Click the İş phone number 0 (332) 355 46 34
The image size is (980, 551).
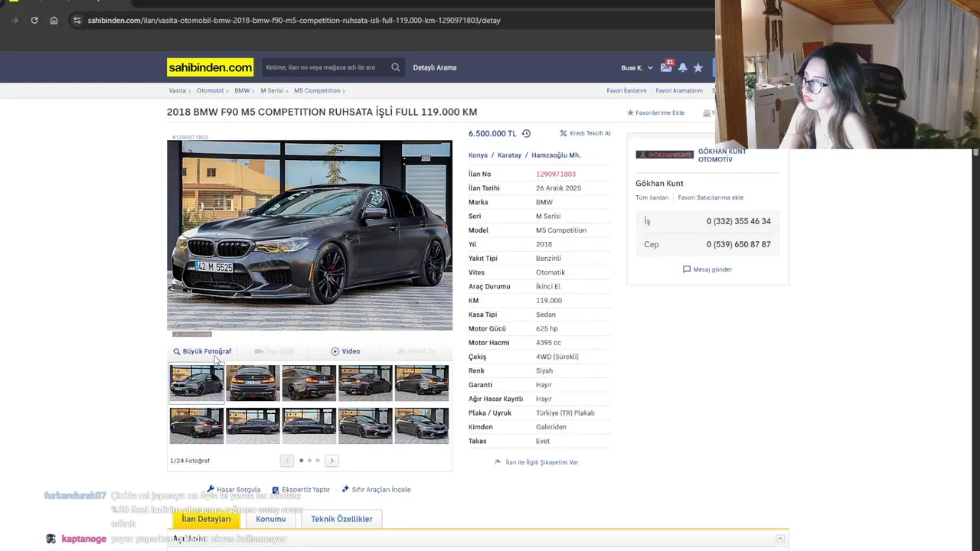[738, 221]
